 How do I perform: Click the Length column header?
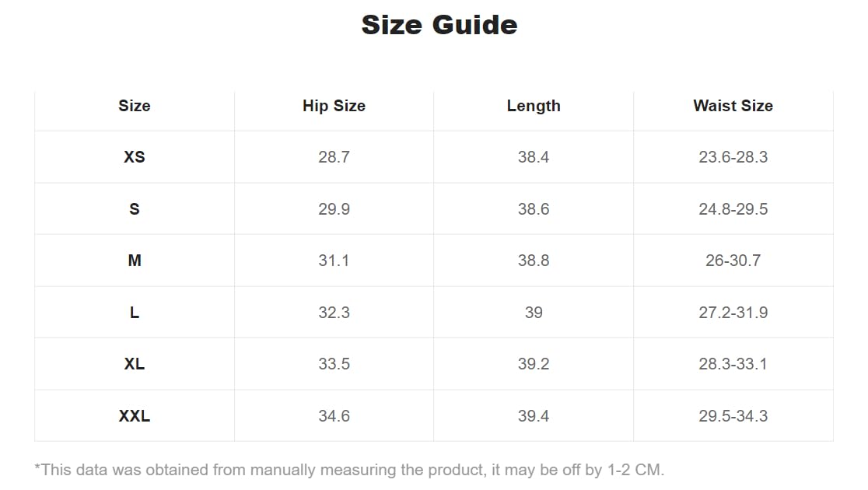pos(534,106)
